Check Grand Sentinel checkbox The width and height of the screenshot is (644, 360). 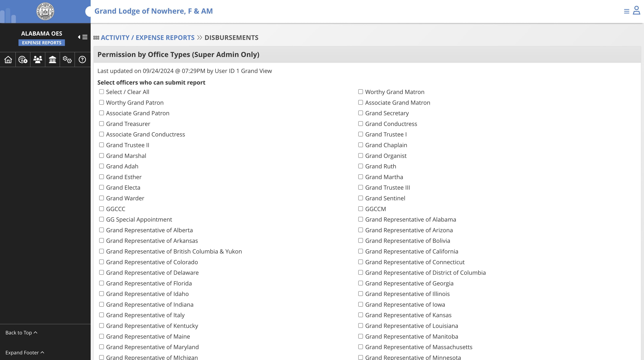click(x=360, y=198)
